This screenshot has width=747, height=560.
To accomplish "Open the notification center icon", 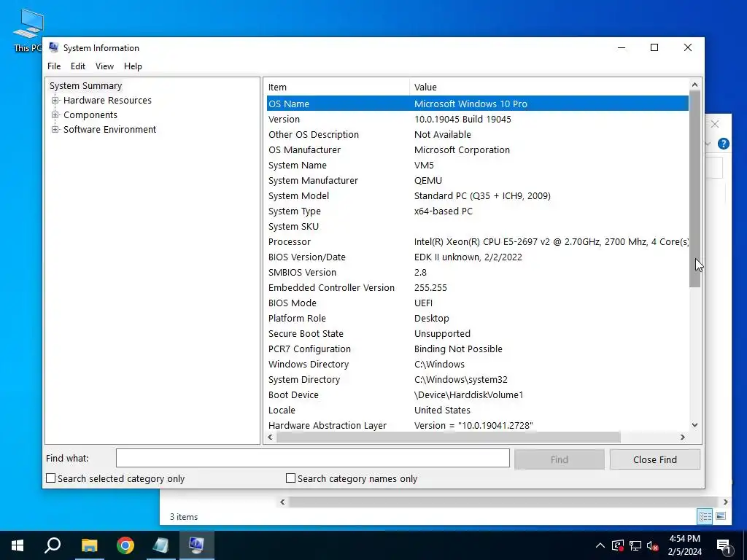I will pyautogui.click(x=724, y=545).
